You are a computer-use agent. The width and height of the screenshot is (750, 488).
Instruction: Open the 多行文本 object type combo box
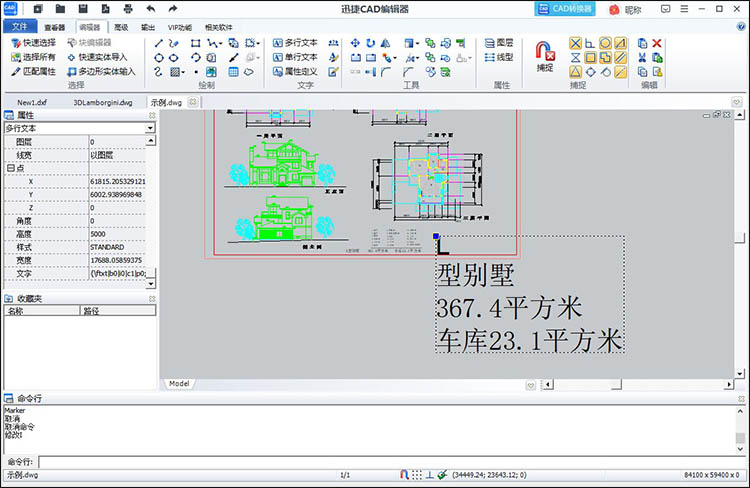tap(79, 128)
